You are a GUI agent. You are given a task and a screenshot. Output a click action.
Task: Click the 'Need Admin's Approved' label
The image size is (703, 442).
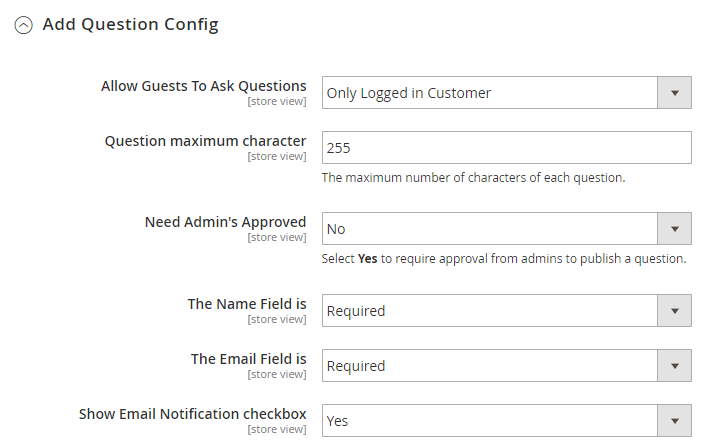225,222
